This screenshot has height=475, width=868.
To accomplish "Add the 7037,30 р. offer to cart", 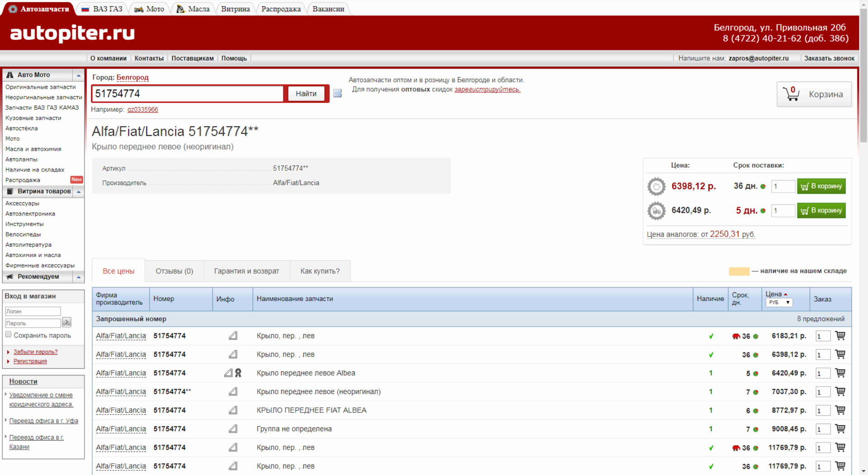I will click(840, 391).
